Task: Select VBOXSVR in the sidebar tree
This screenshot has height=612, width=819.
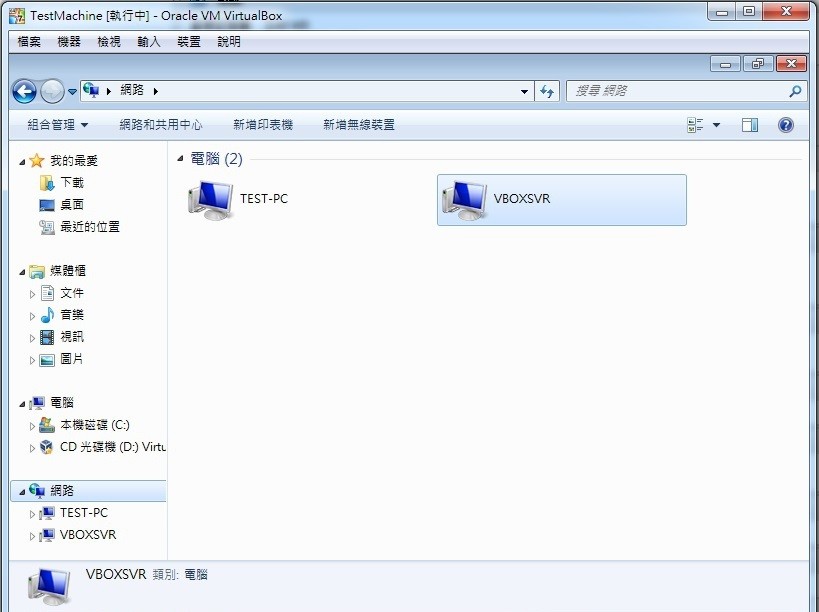Action: point(88,535)
